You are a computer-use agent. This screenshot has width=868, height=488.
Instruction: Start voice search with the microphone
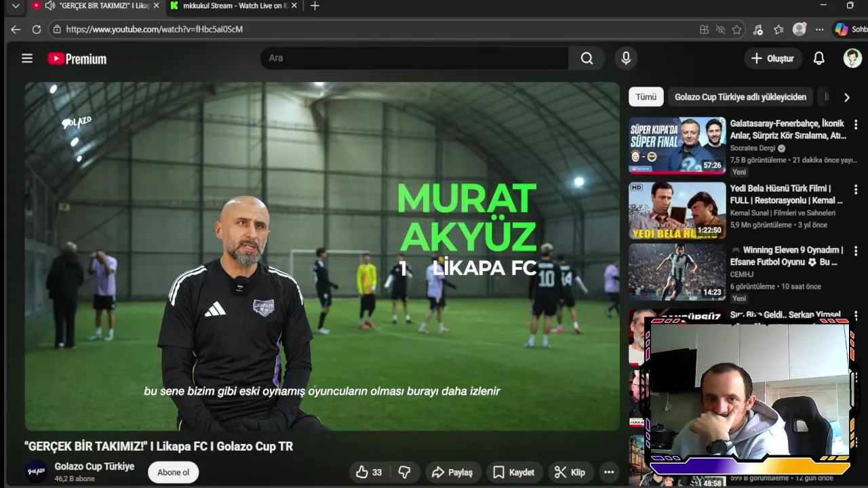click(x=626, y=58)
